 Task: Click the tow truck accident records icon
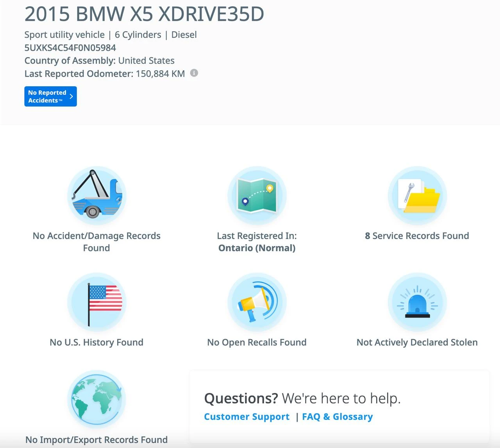click(96, 195)
